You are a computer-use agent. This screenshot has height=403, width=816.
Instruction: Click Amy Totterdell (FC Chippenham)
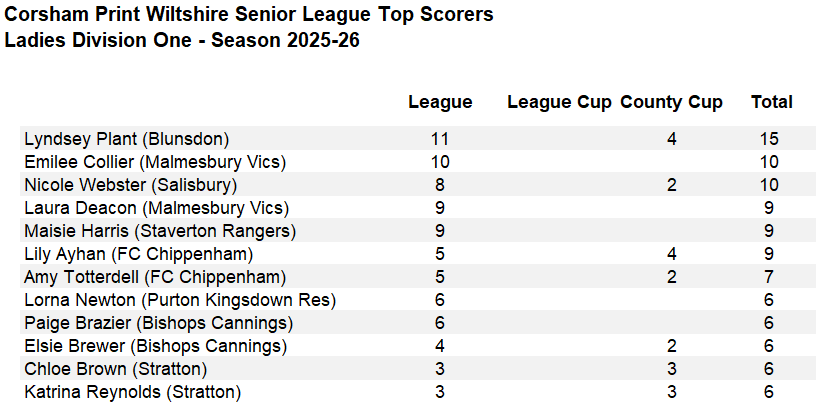(x=155, y=277)
